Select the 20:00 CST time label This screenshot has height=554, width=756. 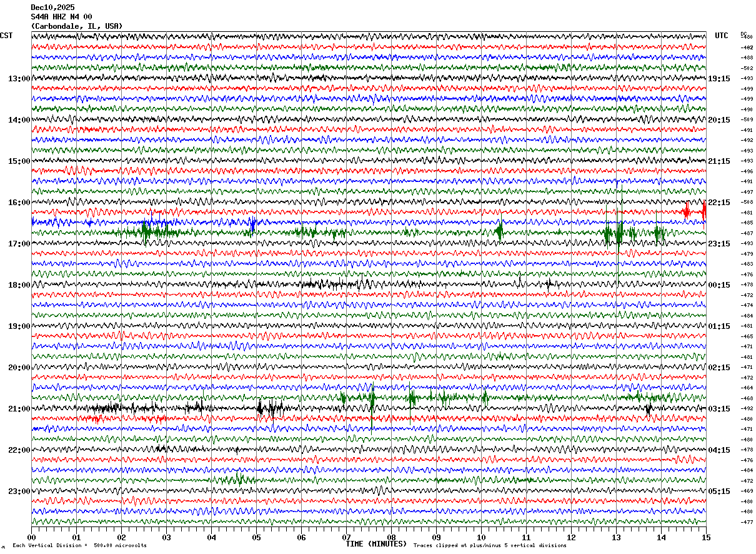tap(19, 367)
